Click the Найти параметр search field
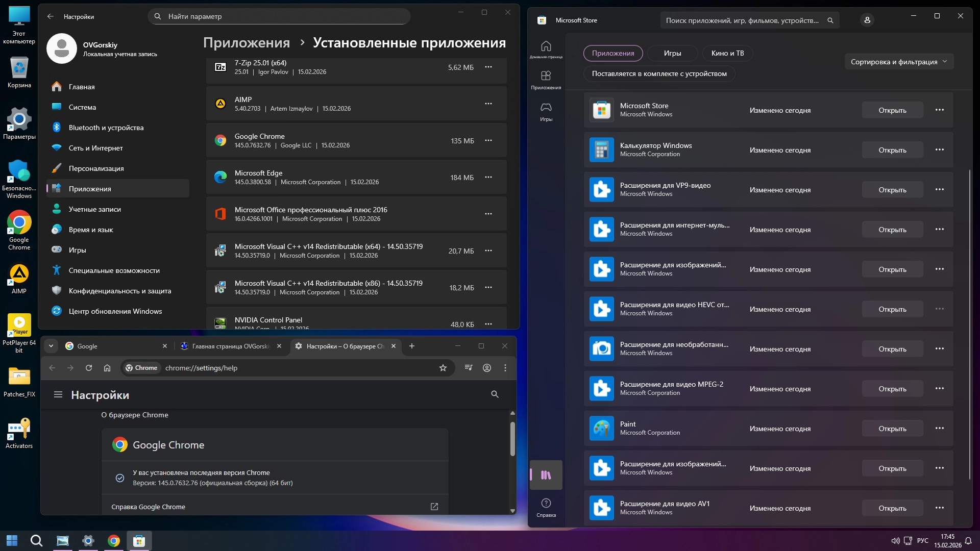The image size is (980, 551). point(279,16)
